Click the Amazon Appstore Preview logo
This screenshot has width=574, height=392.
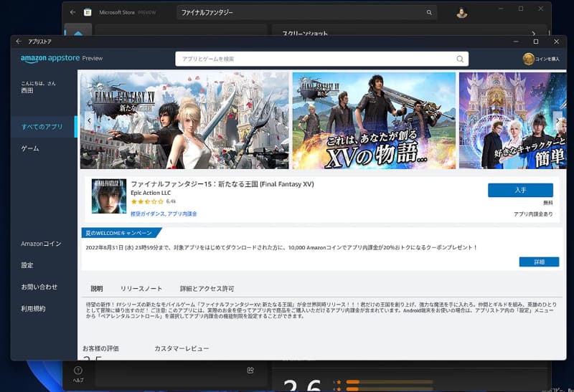(x=62, y=59)
